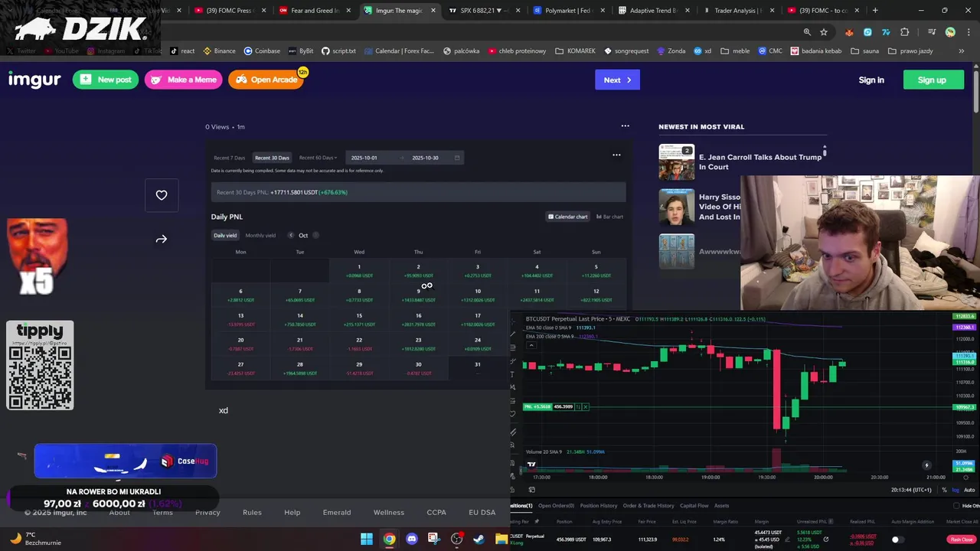This screenshot has width=980, height=551.
Task: Refresh unrealized PNL icon in positions row
Action: click(825, 539)
